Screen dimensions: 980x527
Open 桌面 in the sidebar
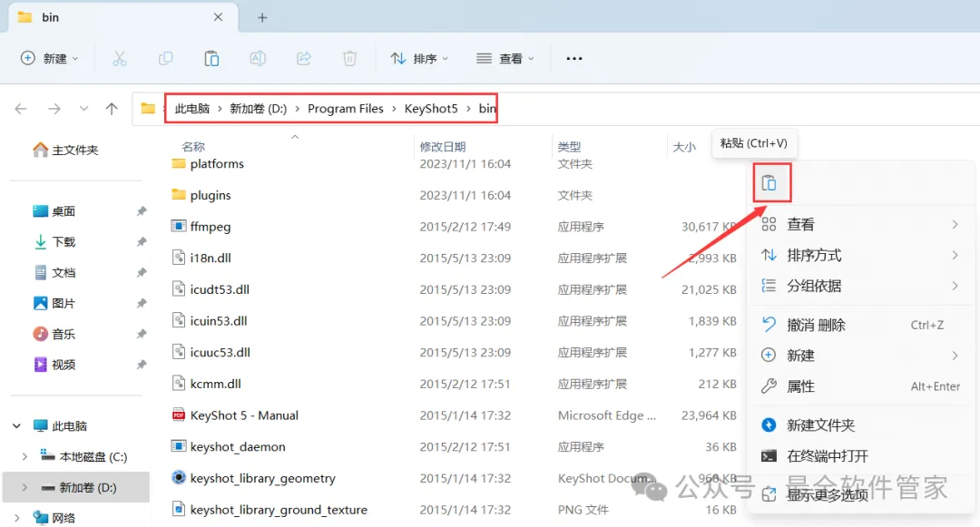tap(54, 211)
